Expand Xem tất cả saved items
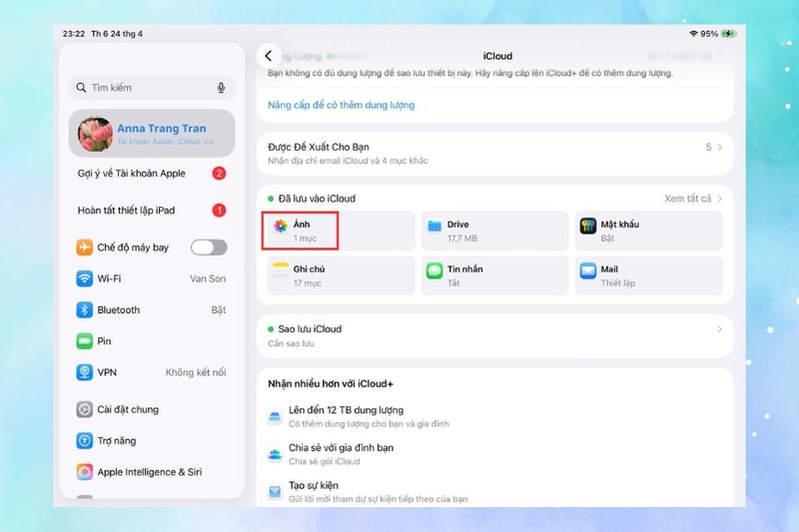This screenshot has height=532, width=799. tap(693, 199)
